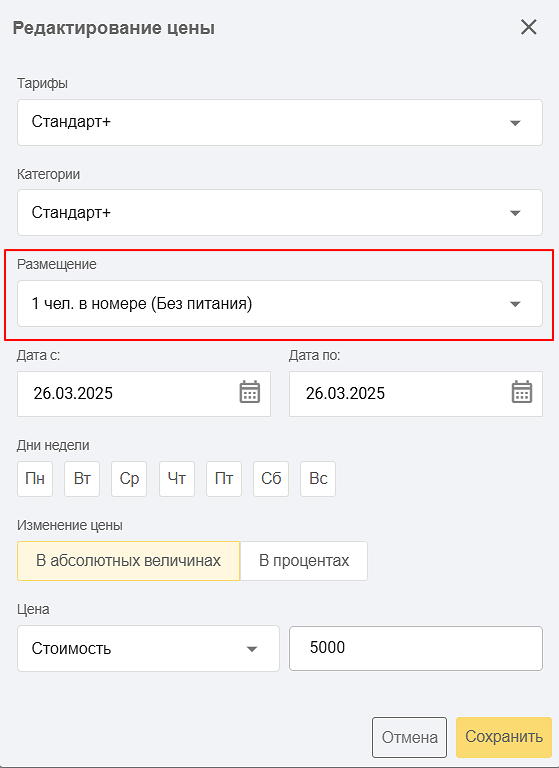Open the Размещение dropdown list
559x768 pixels.
pyautogui.click(x=280, y=304)
